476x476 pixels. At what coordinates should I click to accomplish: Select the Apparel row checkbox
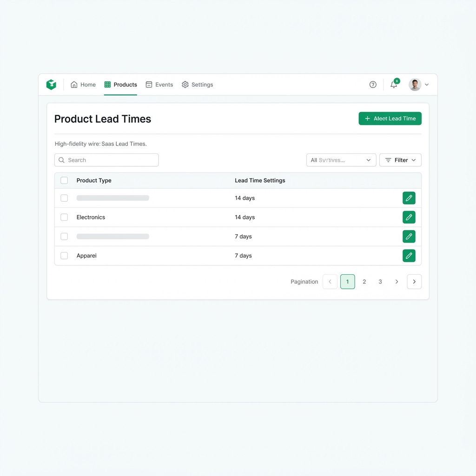pyautogui.click(x=64, y=256)
